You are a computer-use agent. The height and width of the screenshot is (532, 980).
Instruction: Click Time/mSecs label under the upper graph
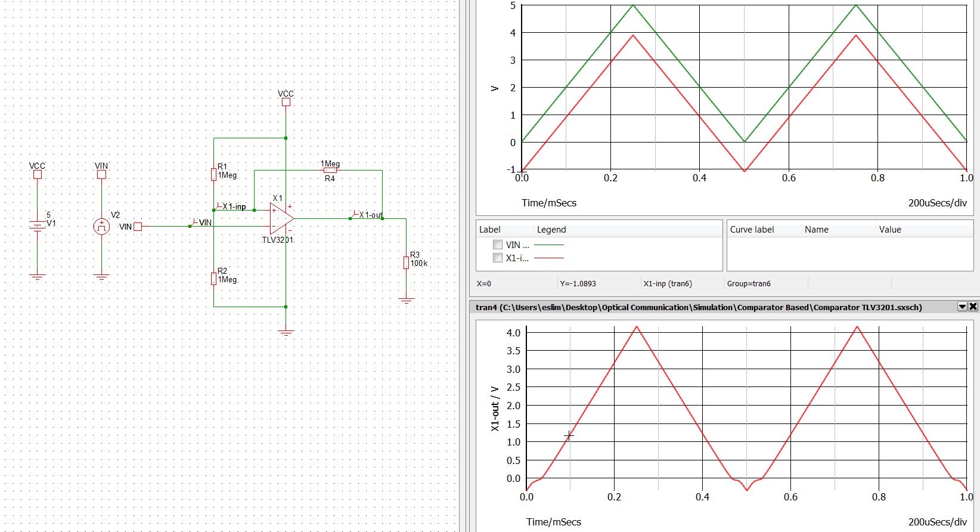pos(549,203)
